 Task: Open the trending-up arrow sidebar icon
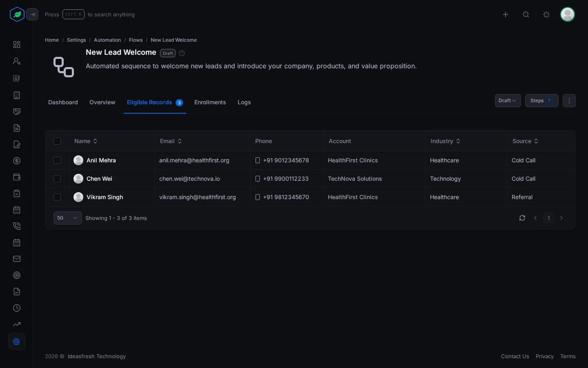point(17,324)
